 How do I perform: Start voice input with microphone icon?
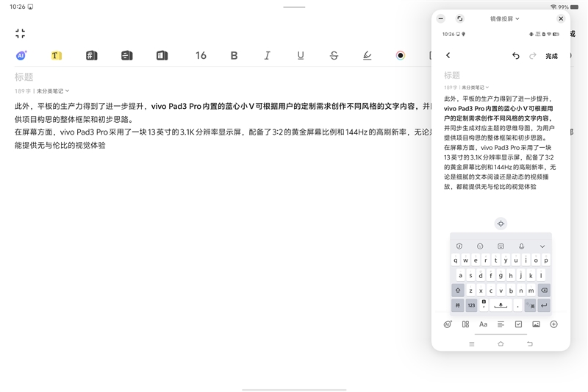pyautogui.click(x=521, y=246)
